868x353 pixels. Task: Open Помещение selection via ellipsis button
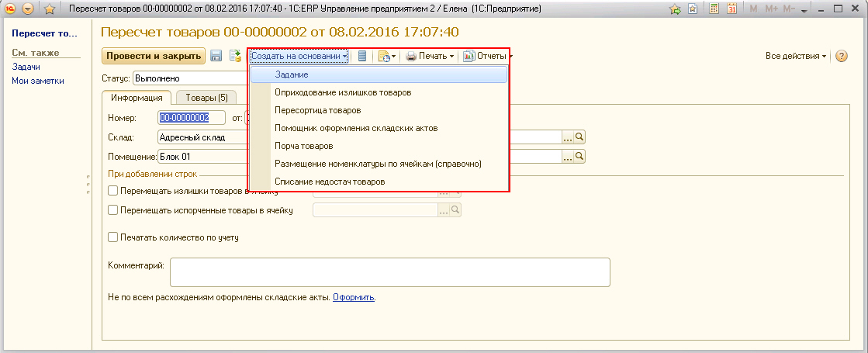point(568,157)
